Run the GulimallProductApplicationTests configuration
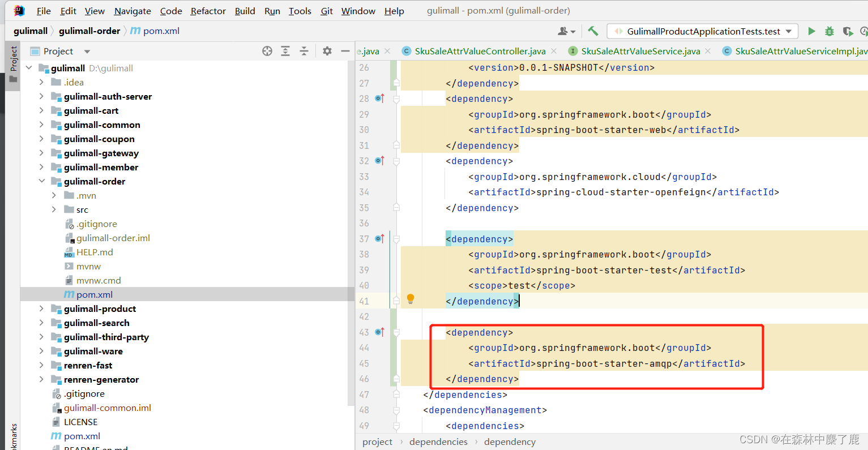Viewport: 868px width, 450px height. pyautogui.click(x=811, y=31)
